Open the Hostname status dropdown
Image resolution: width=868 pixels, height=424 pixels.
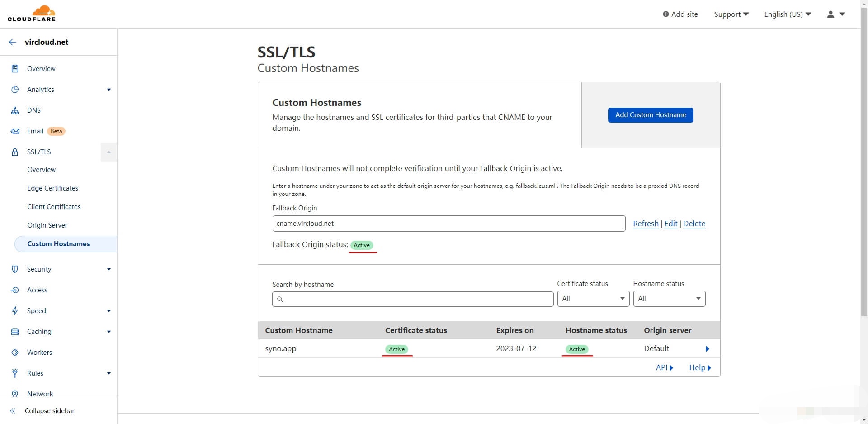coord(669,299)
